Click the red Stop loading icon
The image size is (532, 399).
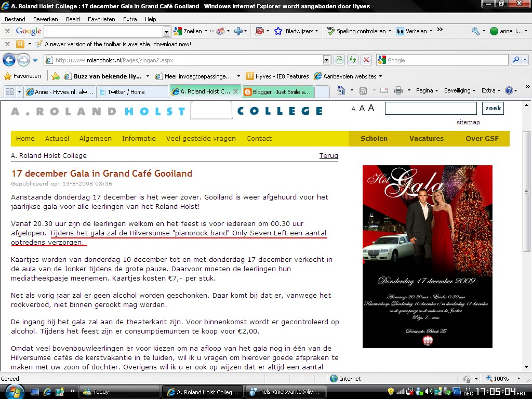(x=366, y=60)
